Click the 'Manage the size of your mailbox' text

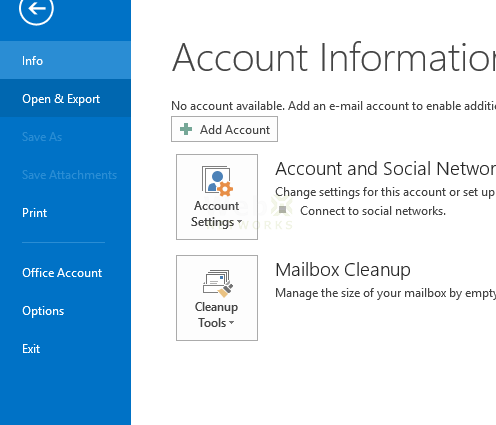coord(386,293)
